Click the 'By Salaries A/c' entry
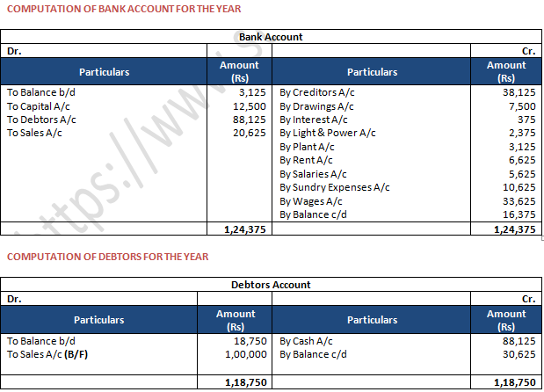The image size is (544, 392). click(312, 174)
